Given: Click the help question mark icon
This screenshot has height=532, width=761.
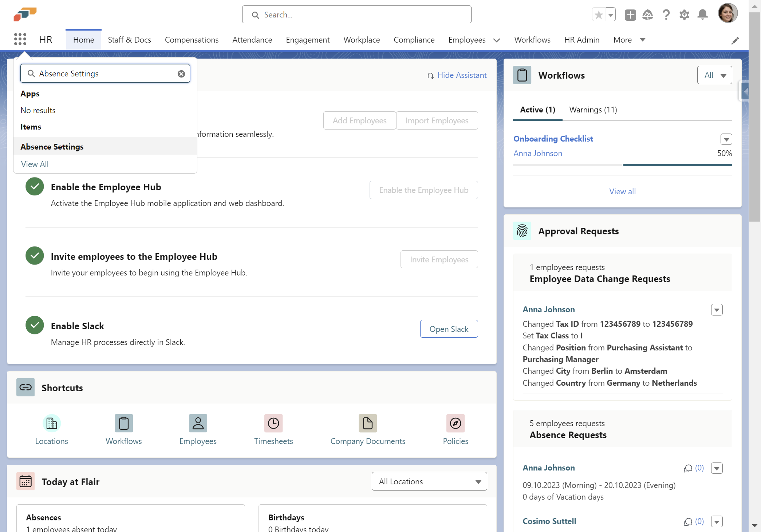Looking at the screenshot, I should (666, 15).
